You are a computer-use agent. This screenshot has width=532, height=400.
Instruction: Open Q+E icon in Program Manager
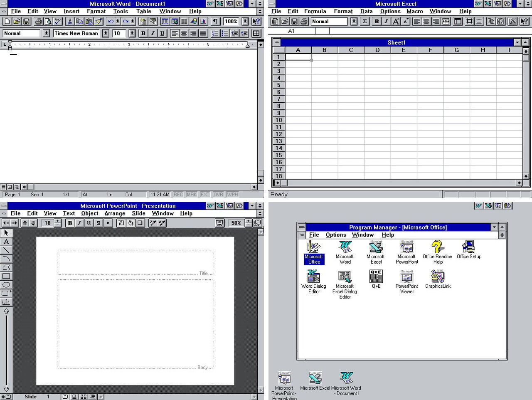tap(376, 279)
